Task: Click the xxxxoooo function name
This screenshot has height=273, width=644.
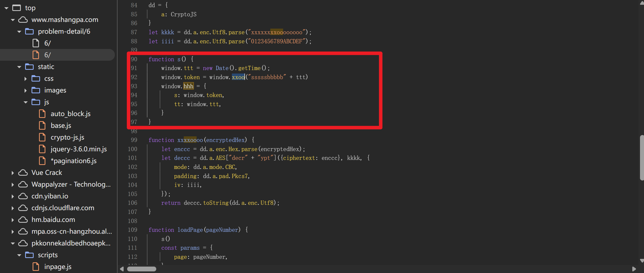Action: 190,140
